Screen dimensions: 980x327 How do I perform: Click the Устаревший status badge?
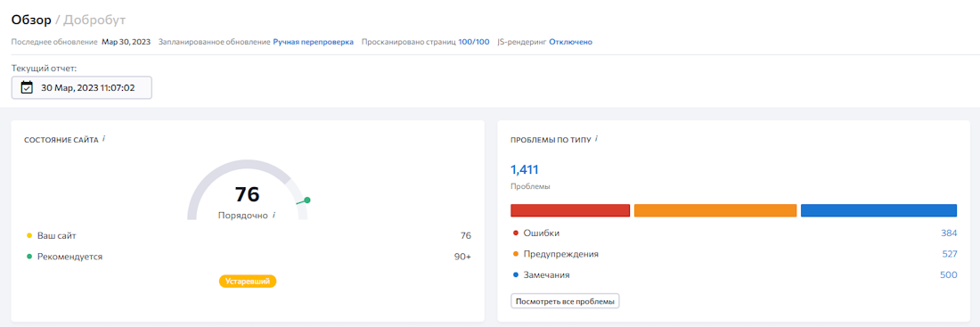248,282
